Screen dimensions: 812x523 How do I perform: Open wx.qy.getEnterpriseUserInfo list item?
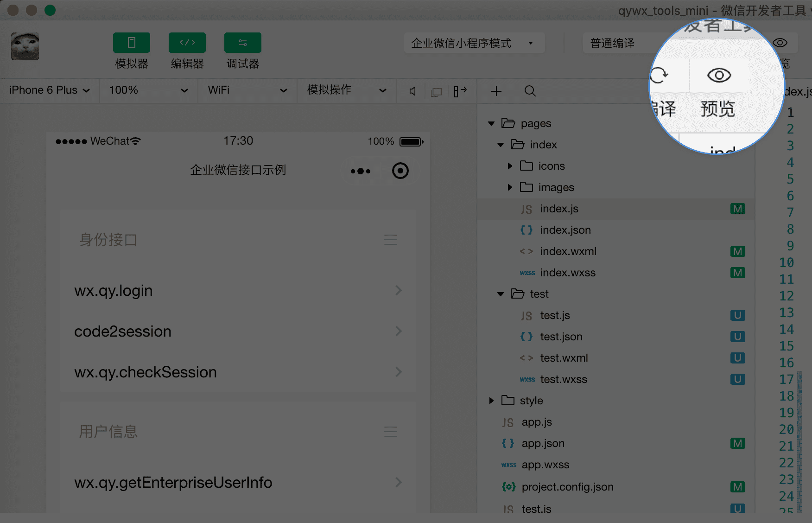(238, 483)
